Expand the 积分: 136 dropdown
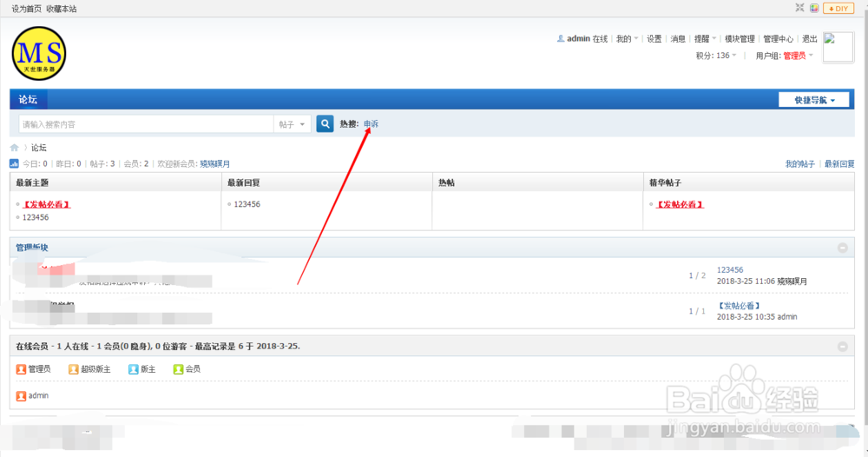This screenshot has width=868, height=457. tap(716, 56)
